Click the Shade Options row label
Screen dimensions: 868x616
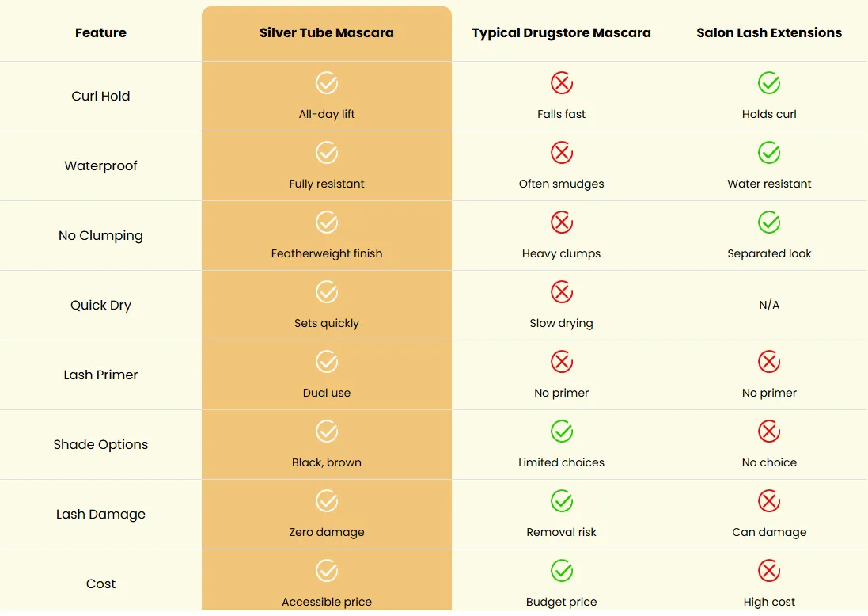tap(100, 444)
